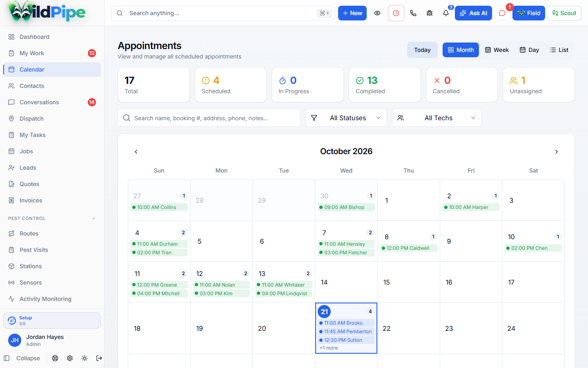The image size is (588, 368).
Task: Go to the previous month arrow
Action: (136, 152)
